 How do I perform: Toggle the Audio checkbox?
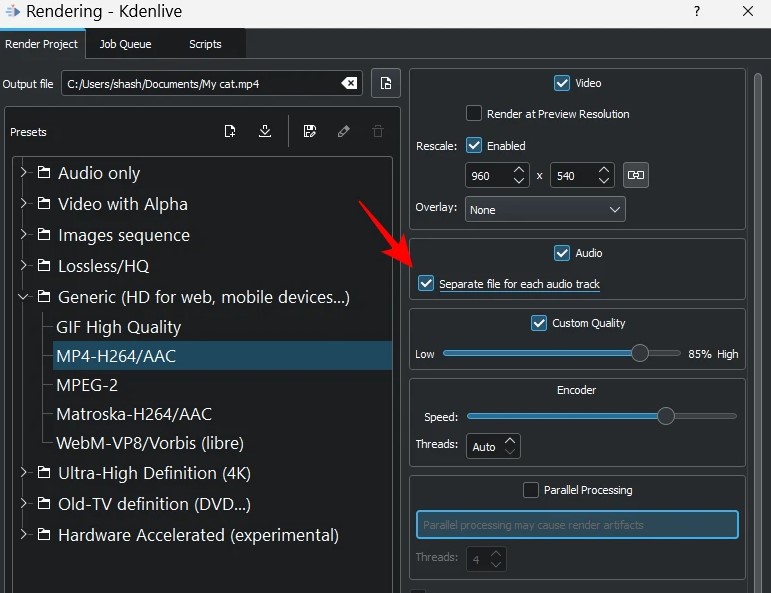point(562,253)
